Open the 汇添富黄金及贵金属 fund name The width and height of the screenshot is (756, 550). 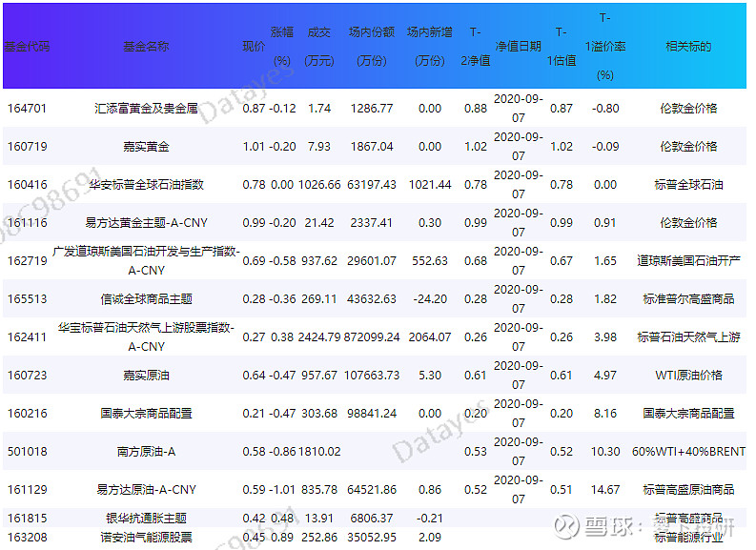point(146,109)
